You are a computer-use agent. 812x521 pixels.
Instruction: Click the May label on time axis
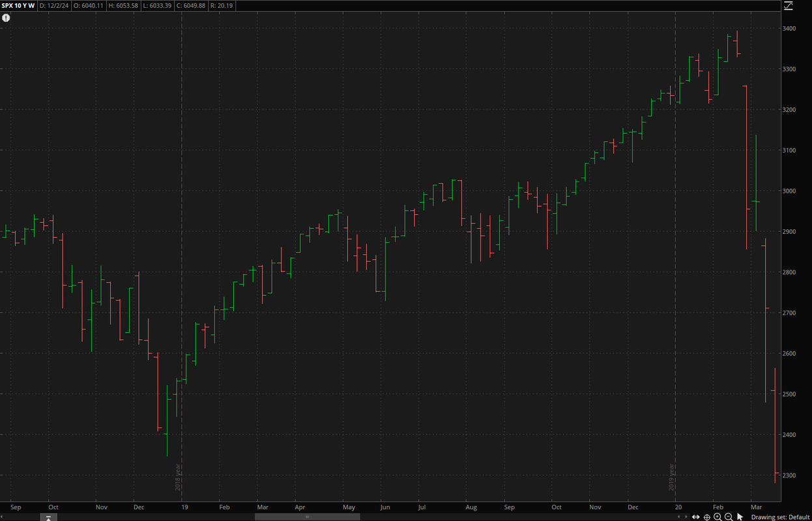coord(349,507)
